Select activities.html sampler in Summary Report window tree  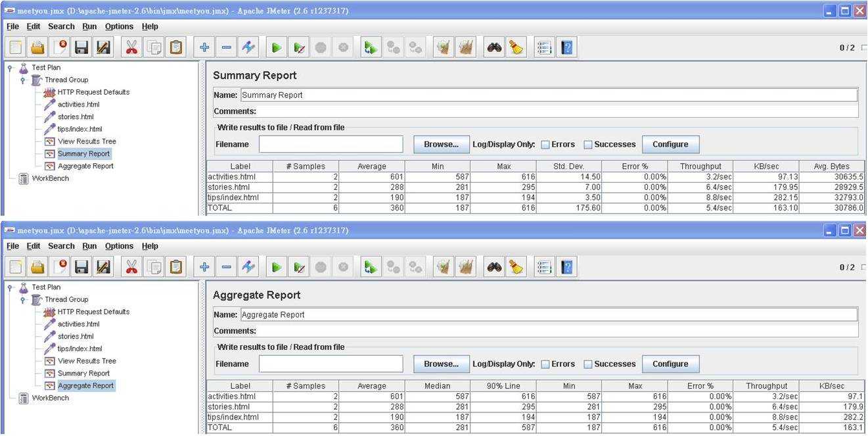tap(79, 105)
